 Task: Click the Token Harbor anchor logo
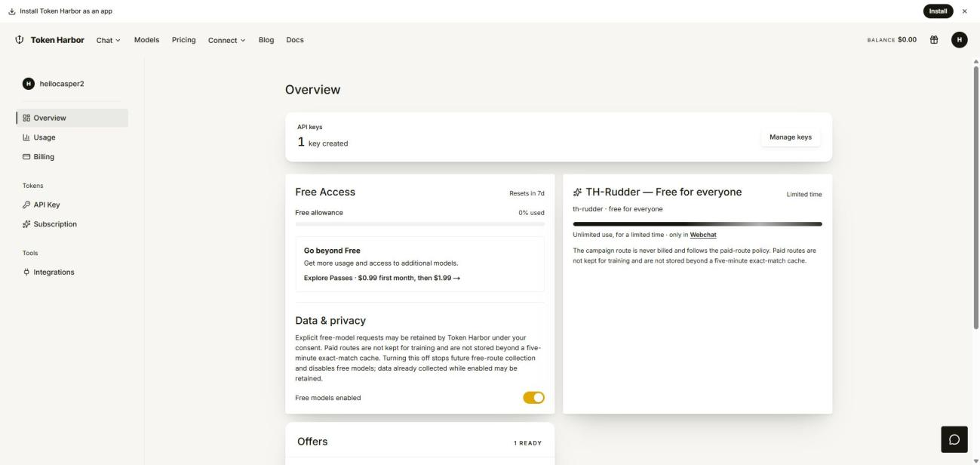click(x=20, y=40)
